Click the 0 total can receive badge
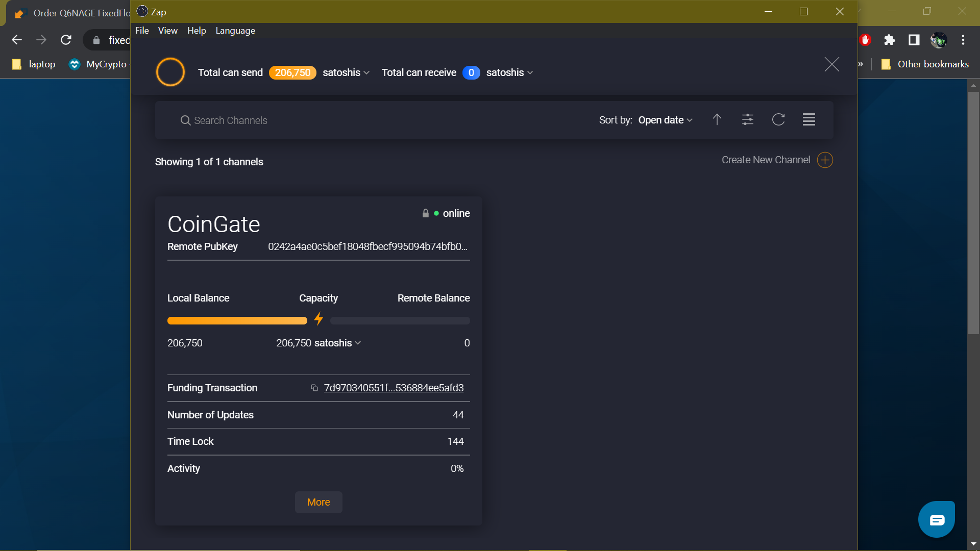The width and height of the screenshot is (980, 551). (471, 72)
